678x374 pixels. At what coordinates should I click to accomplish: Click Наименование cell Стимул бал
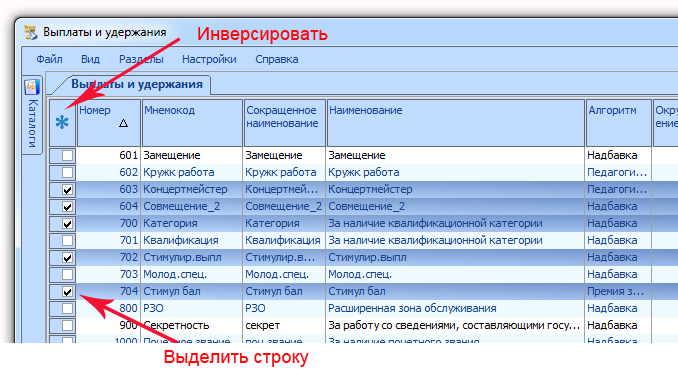[456, 291]
